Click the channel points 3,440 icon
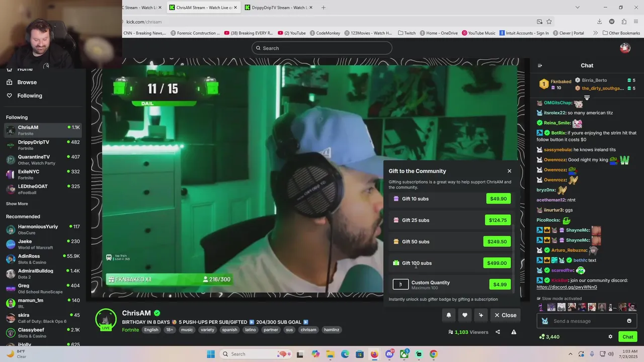Viewport: 644px width, 362px height. coord(542,337)
